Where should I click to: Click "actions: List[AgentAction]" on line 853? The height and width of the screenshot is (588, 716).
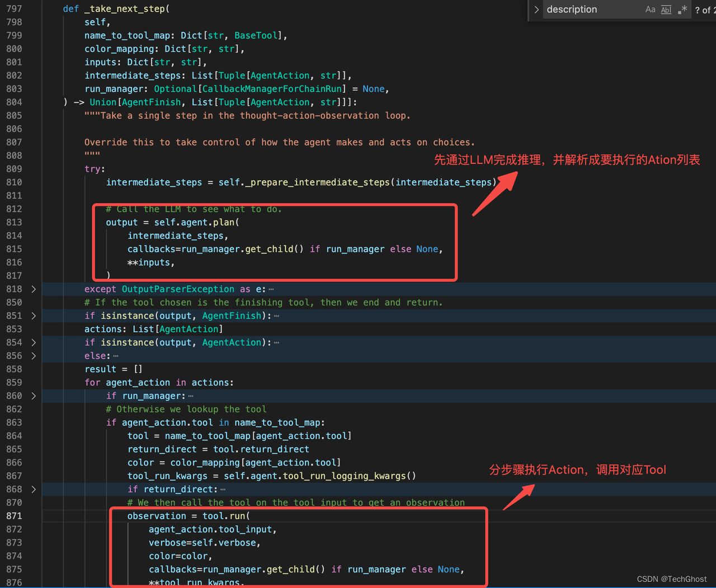154,330
